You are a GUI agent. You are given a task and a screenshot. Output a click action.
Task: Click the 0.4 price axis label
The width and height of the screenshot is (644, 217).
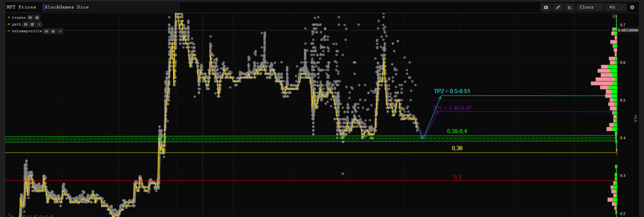tap(623, 138)
